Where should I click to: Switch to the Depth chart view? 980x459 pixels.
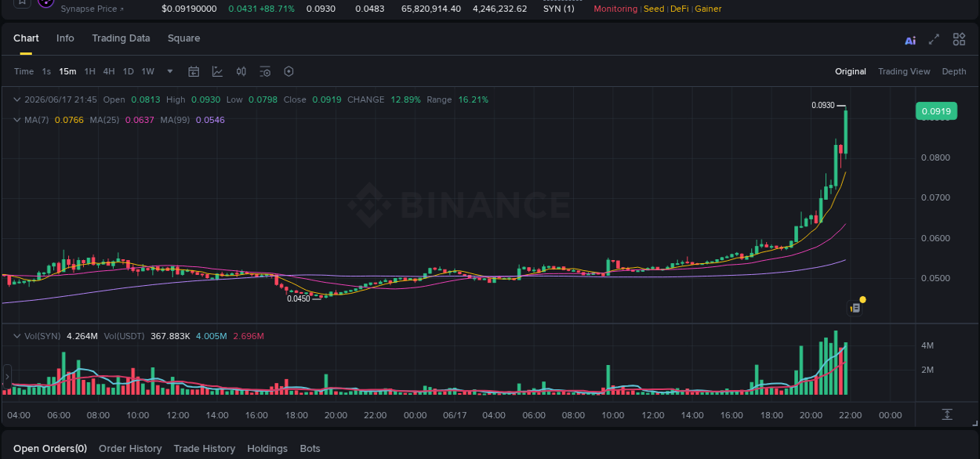[x=954, y=71]
